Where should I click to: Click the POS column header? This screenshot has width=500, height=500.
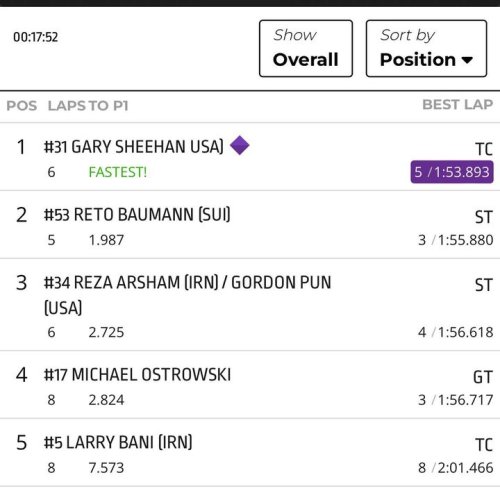pyautogui.click(x=22, y=106)
